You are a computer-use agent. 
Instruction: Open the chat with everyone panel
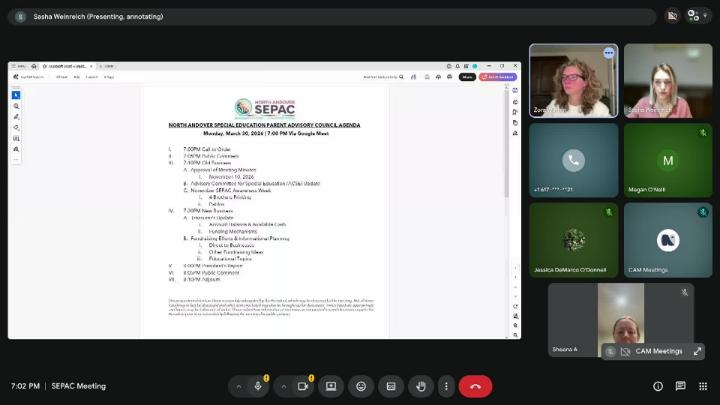tap(680, 386)
